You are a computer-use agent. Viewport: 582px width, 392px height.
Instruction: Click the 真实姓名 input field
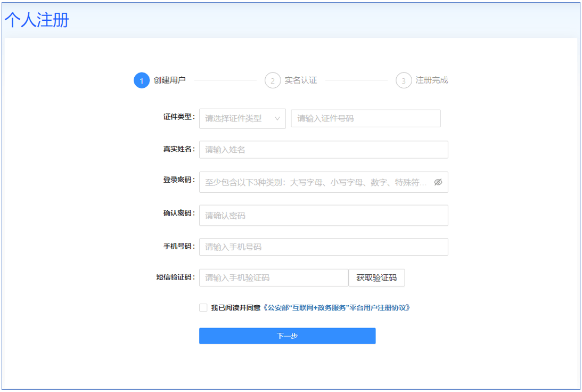[x=323, y=150]
